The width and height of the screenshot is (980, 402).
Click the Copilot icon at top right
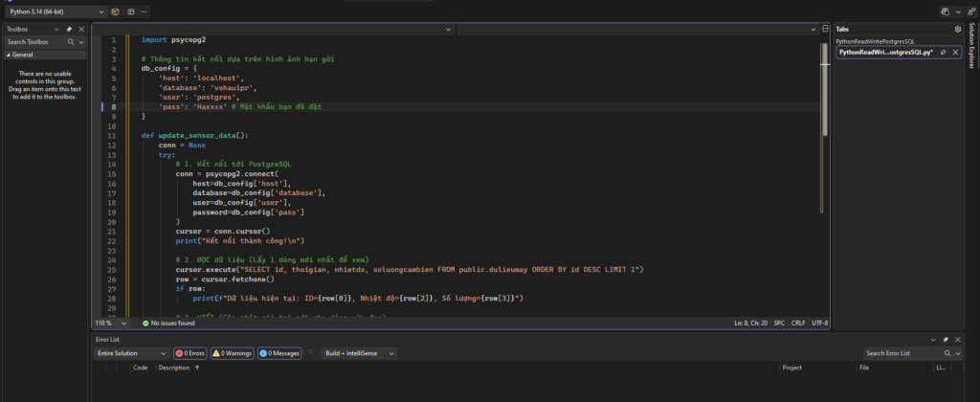click(x=943, y=11)
